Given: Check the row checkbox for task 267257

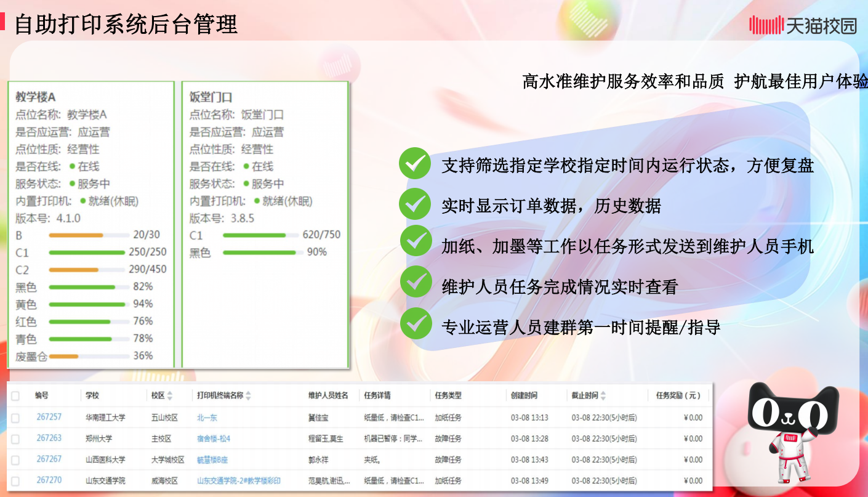Looking at the screenshot, I should (x=16, y=417).
